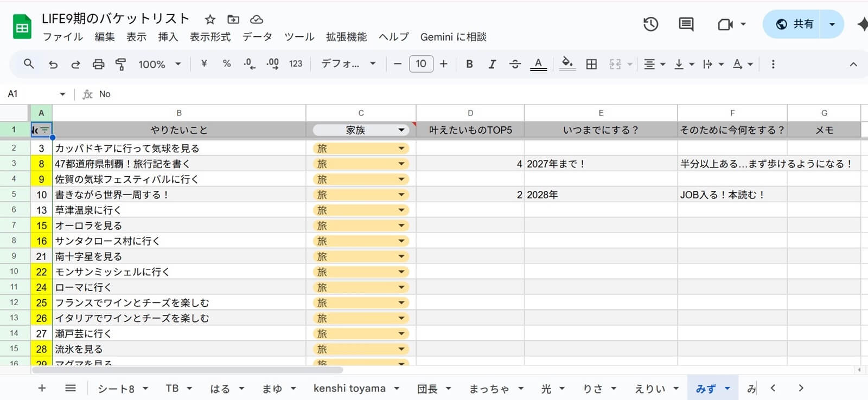This screenshot has width=868, height=400.
Task: Open the comments panel icon
Action: pos(686,24)
